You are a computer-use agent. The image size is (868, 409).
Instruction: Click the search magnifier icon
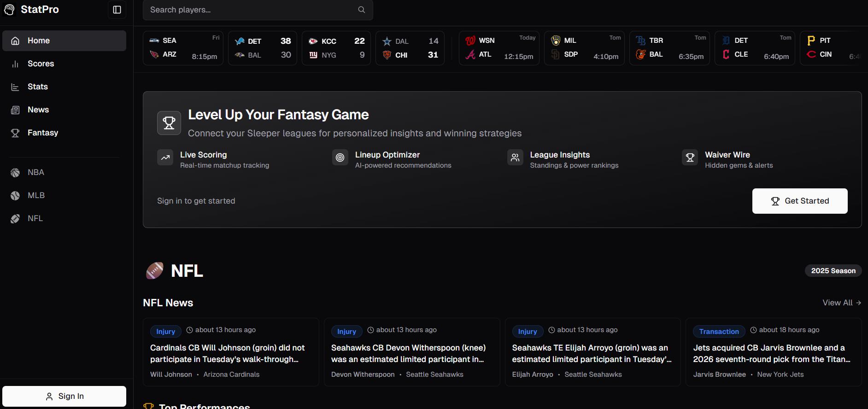[362, 10]
